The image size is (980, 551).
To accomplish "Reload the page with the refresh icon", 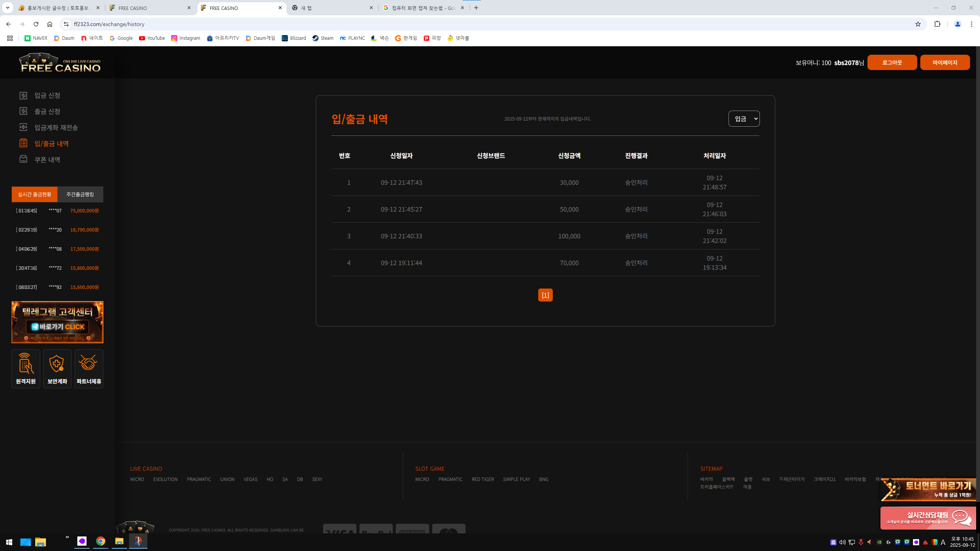I will click(x=36, y=24).
